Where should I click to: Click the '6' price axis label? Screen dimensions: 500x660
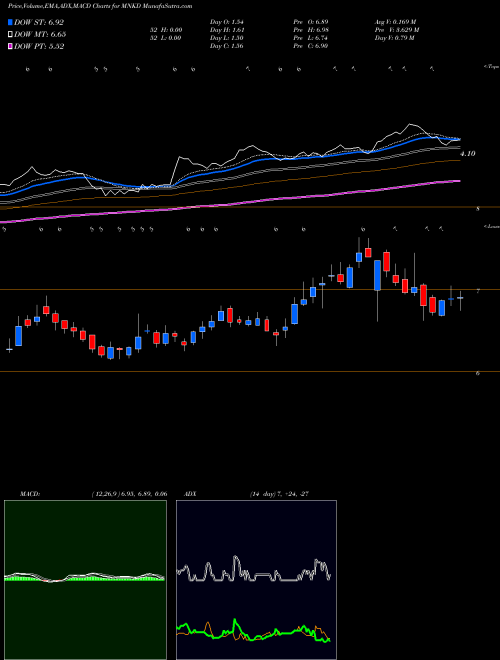pos(478,373)
